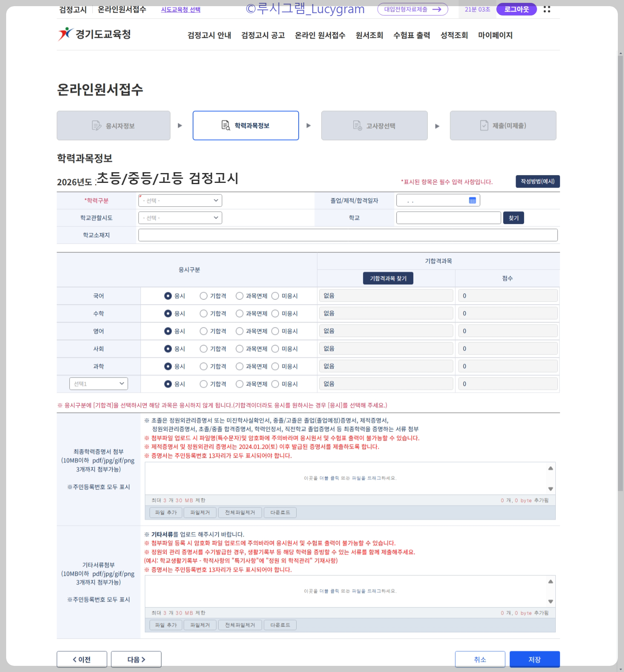Select the 학력과목정보 step
Viewport: 624px width, 672px height.
coord(246,125)
